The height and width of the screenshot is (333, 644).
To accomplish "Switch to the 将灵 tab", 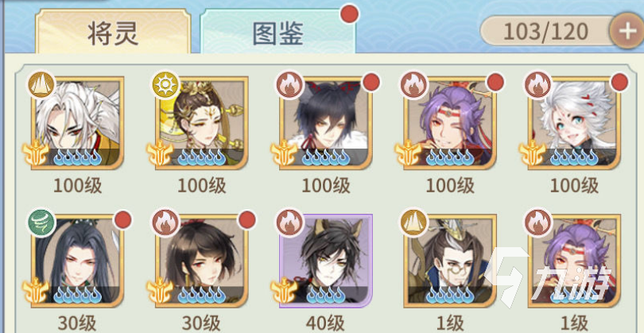I will pos(113,32).
